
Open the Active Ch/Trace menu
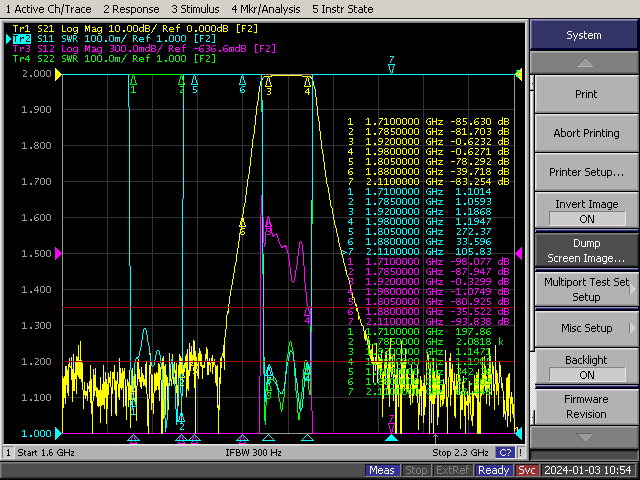(48, 8)
